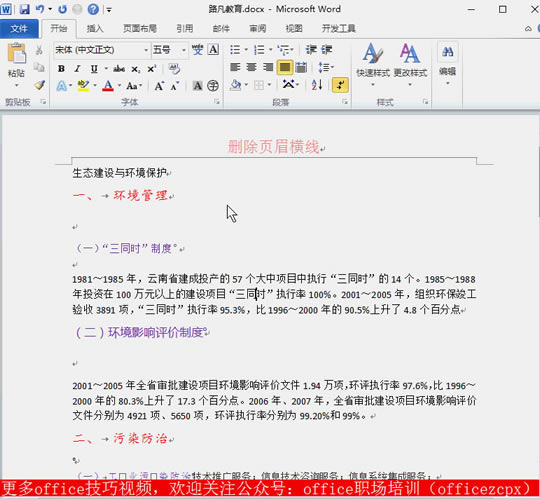540x499 pixels.
Task: Toggle the show paragraph marks button
Action: click(340, 85)
